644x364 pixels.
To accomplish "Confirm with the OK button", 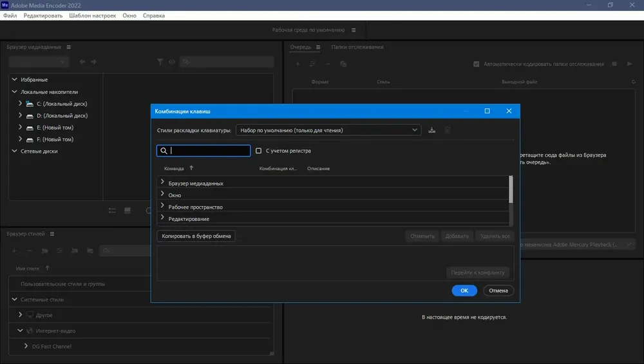I will tap(464, 291).
